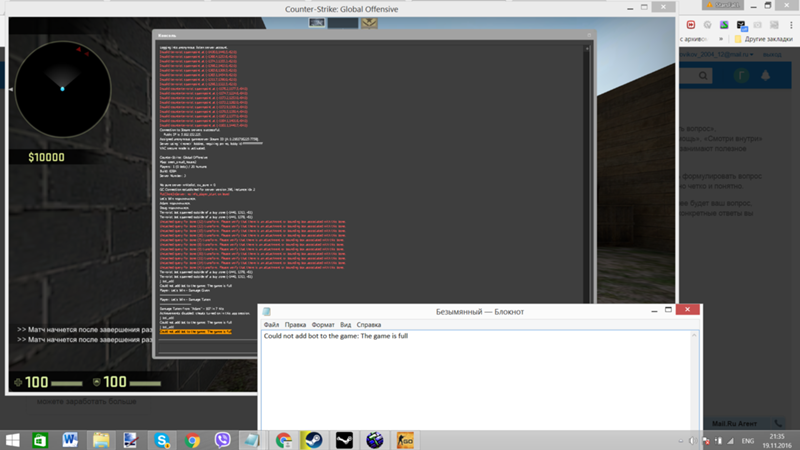800x450 pixels.
Task: Open the Chrome three-dot menu
Action: pyautogui.click(x=791, y=24)
